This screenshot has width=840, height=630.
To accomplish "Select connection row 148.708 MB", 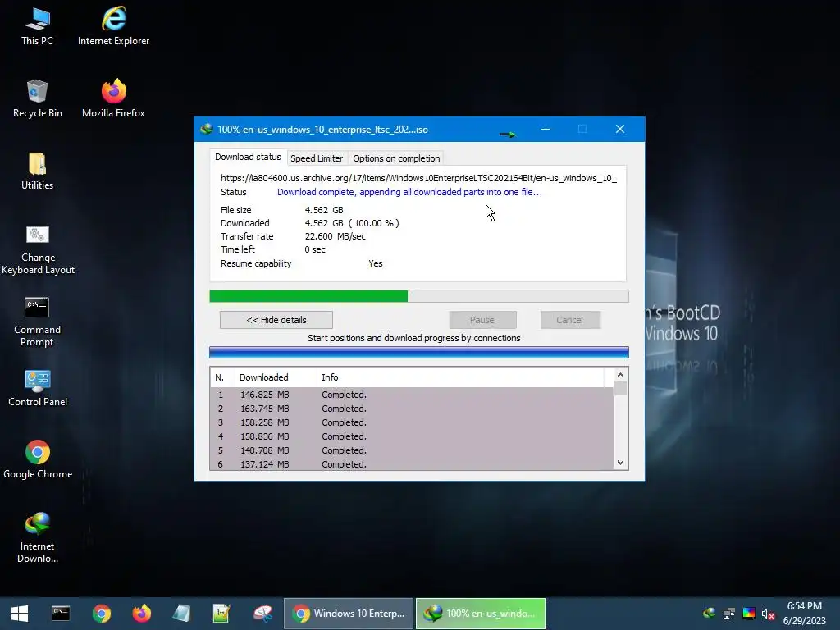I will pos(412,450).
